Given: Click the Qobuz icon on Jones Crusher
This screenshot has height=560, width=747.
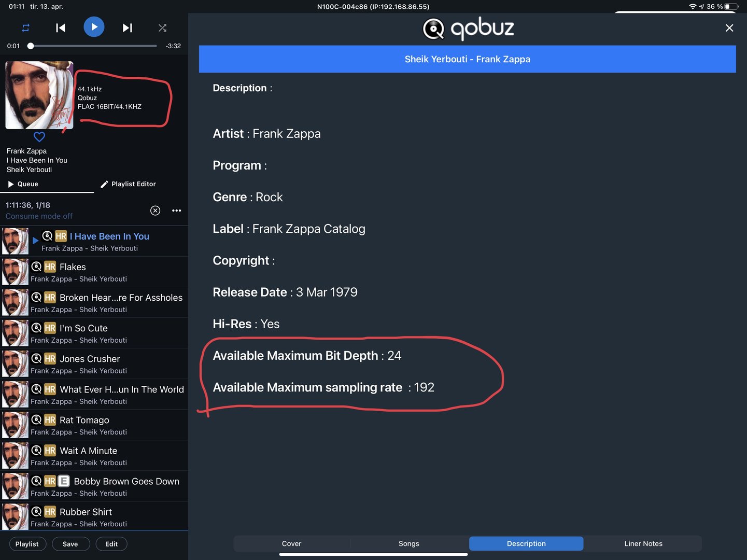Looking at the screenshot, I should pos(36,358).
